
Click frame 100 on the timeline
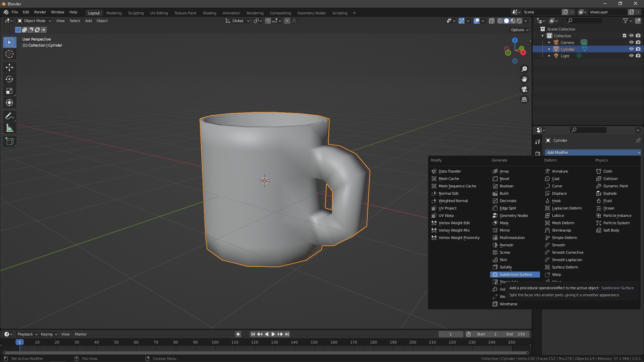click(x=215, y=342)
